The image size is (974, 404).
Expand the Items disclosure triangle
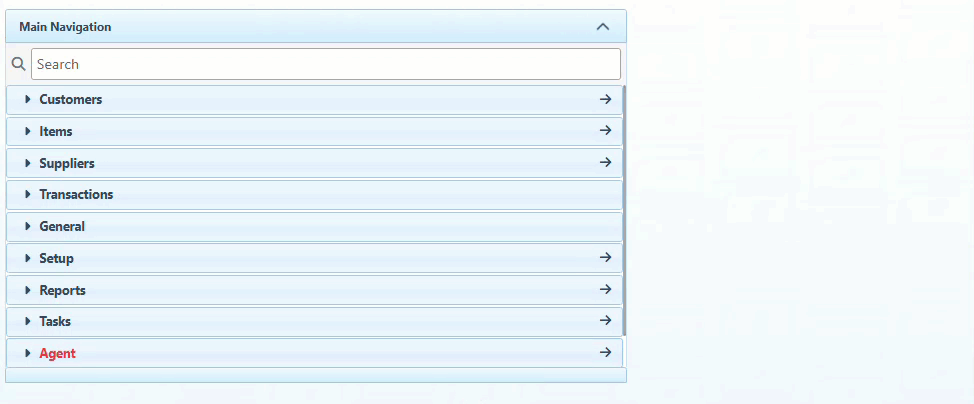pos(28,131)
